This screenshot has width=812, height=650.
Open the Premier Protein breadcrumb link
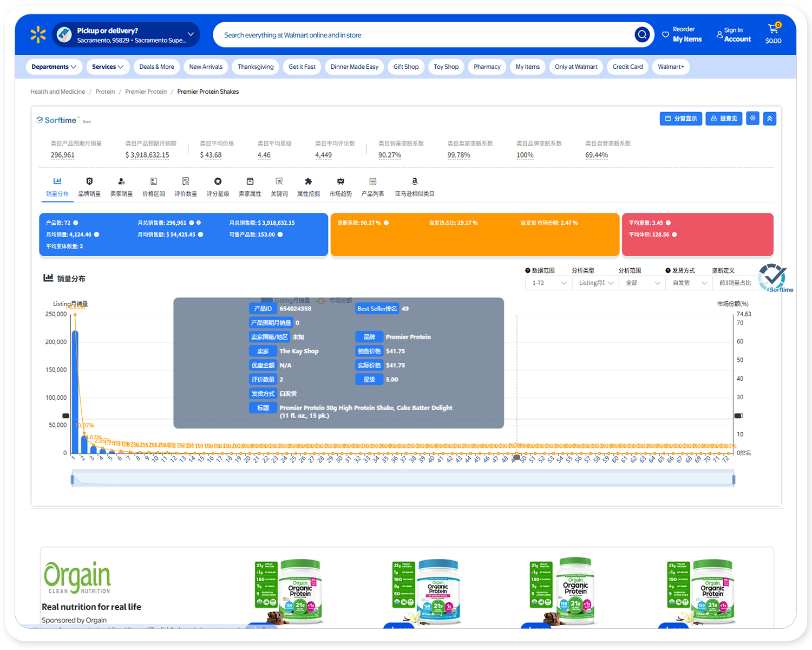[x=146, y=92]
